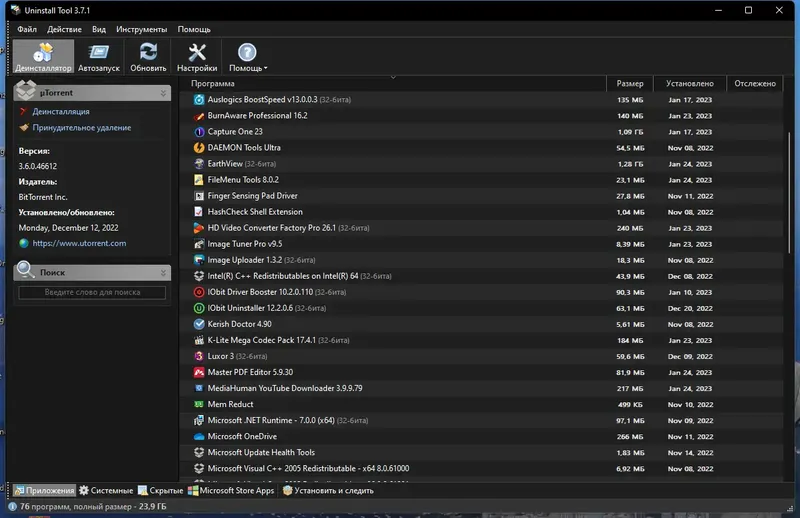Switch to Microsoft Store Apps tab
This screenshot has width=800, height=518.
coord(231,490)
